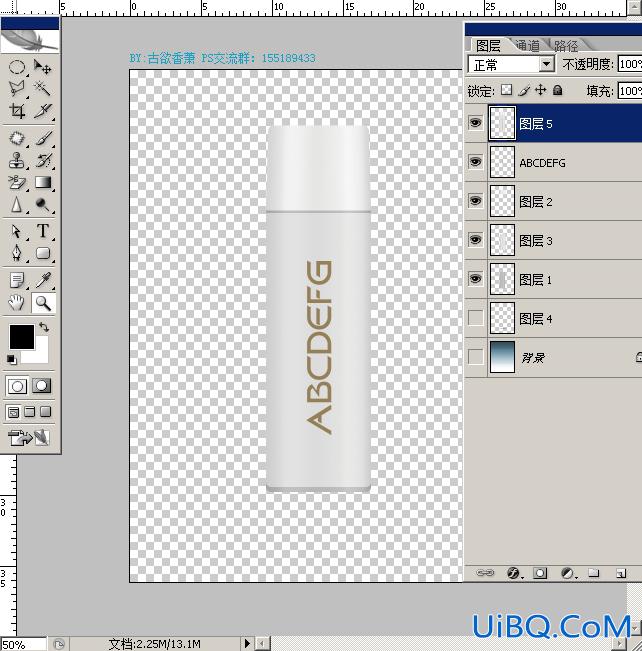Open the 正常 blend mode dropdown
The height and width of the screenshot is (651, 642).
click(511, 64)
